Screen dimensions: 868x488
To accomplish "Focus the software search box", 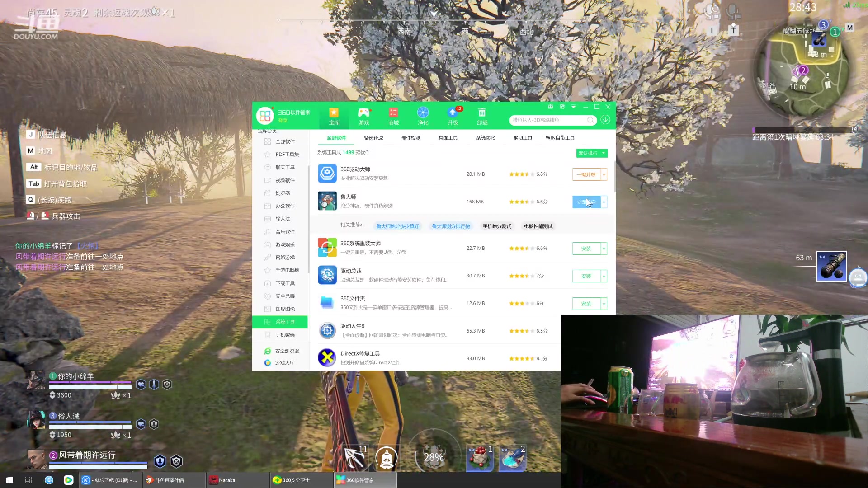I will [x=548, y=120].
